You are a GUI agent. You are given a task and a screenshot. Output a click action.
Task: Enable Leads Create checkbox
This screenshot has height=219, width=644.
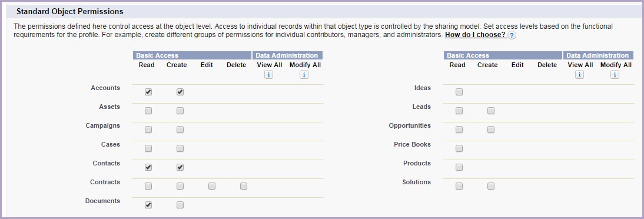tap(491, 111)
